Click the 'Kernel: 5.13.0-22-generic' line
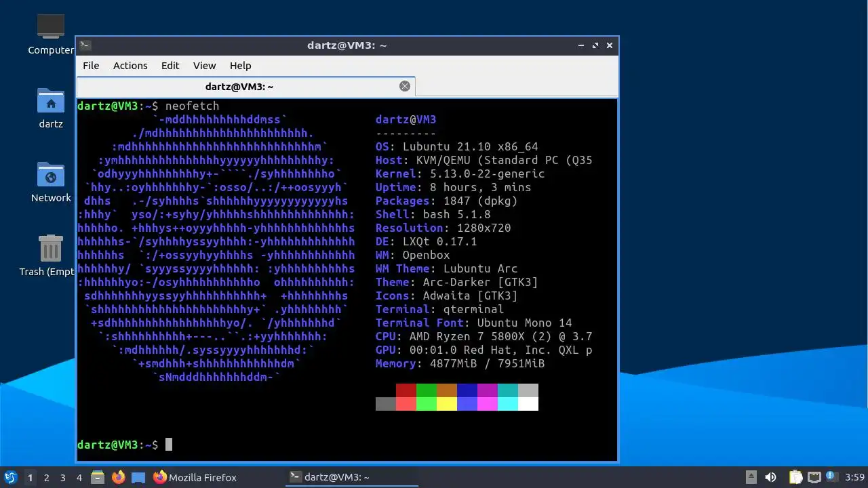 click(x=460, y=174)
